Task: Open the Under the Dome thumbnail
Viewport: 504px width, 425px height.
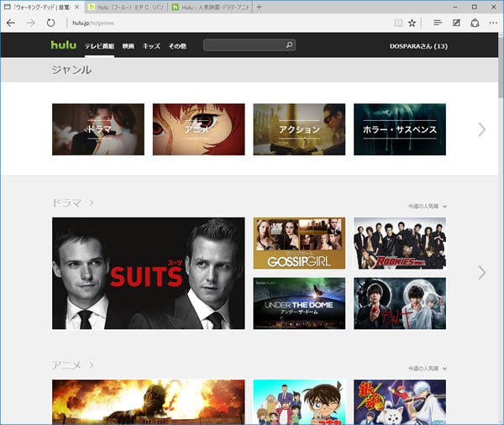Action: click(299, 303)
